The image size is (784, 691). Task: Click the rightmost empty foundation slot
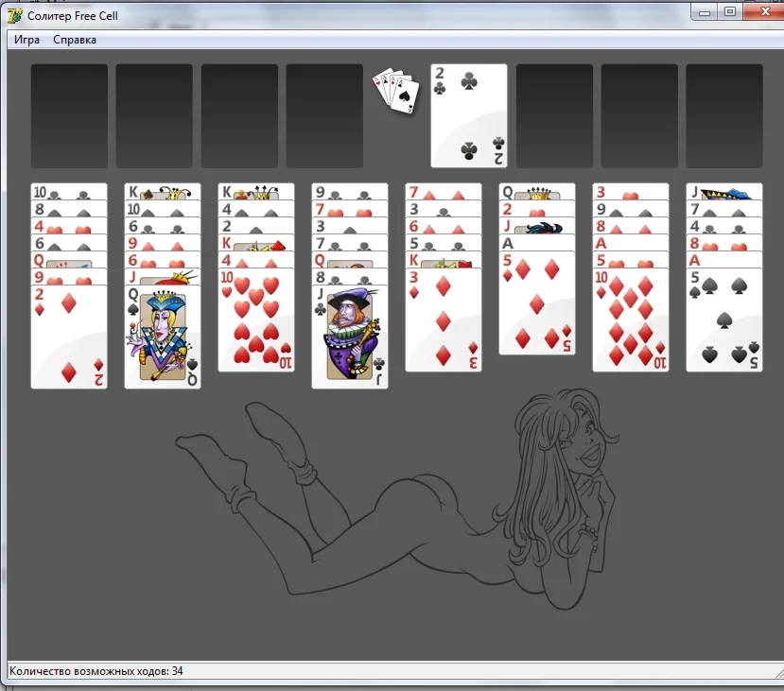coord(724,115)
